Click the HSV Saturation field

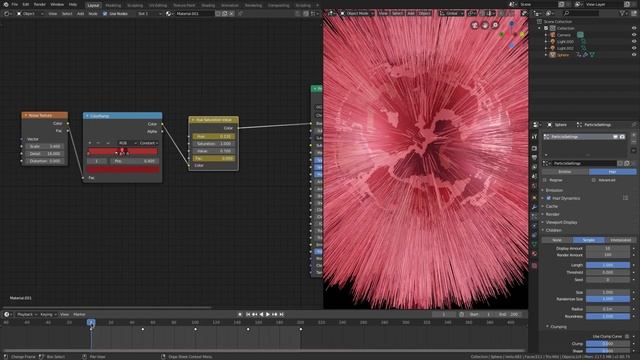point(213,144)
